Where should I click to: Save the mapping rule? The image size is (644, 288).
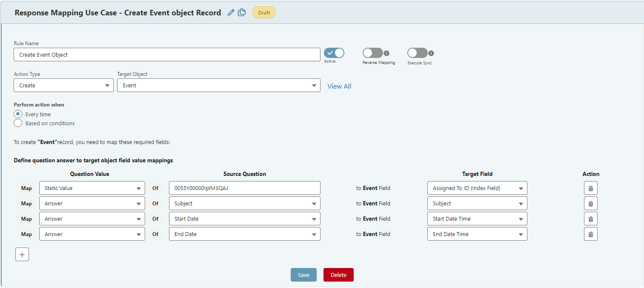point(303,275)
